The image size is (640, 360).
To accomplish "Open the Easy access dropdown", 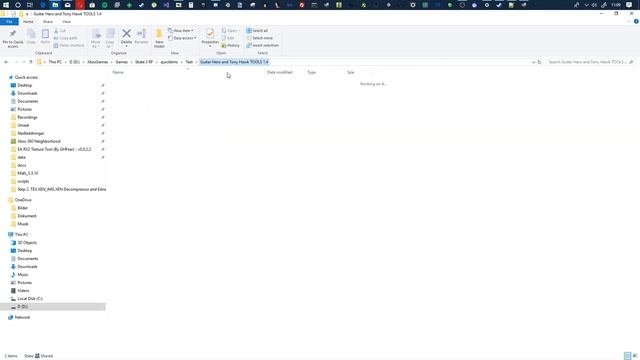I will pyautogui.click(x=182, y=38).
